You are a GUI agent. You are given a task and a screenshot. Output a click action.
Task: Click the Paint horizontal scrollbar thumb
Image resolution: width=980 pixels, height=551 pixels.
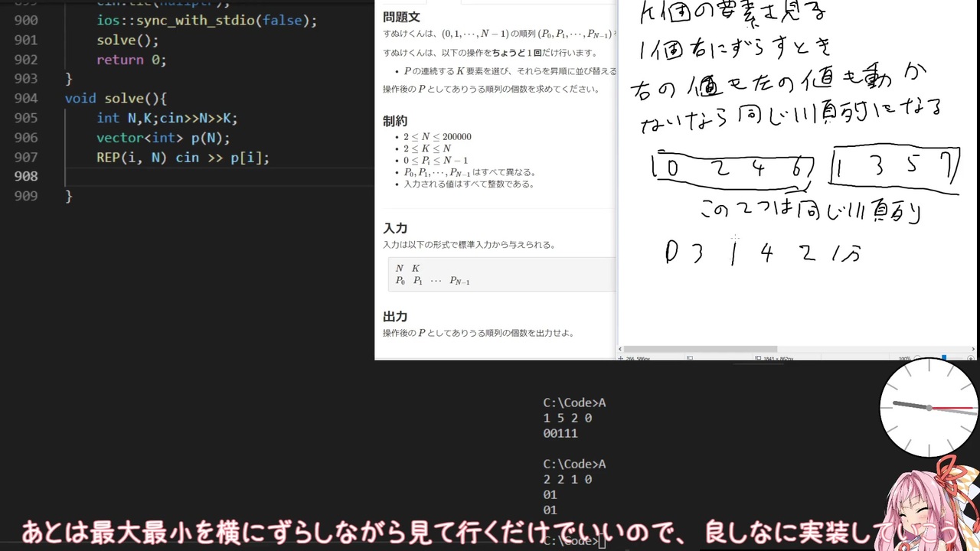coord(701,349)
